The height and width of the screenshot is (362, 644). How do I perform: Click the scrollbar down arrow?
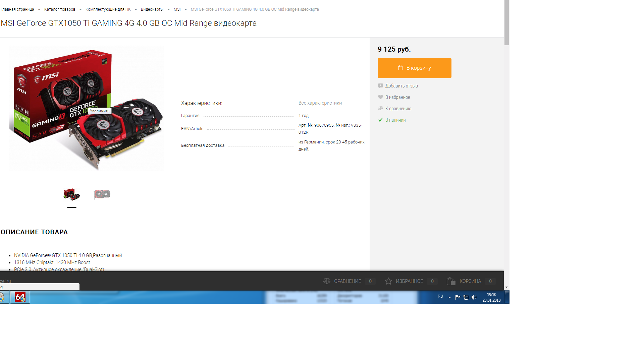[506, 288]
